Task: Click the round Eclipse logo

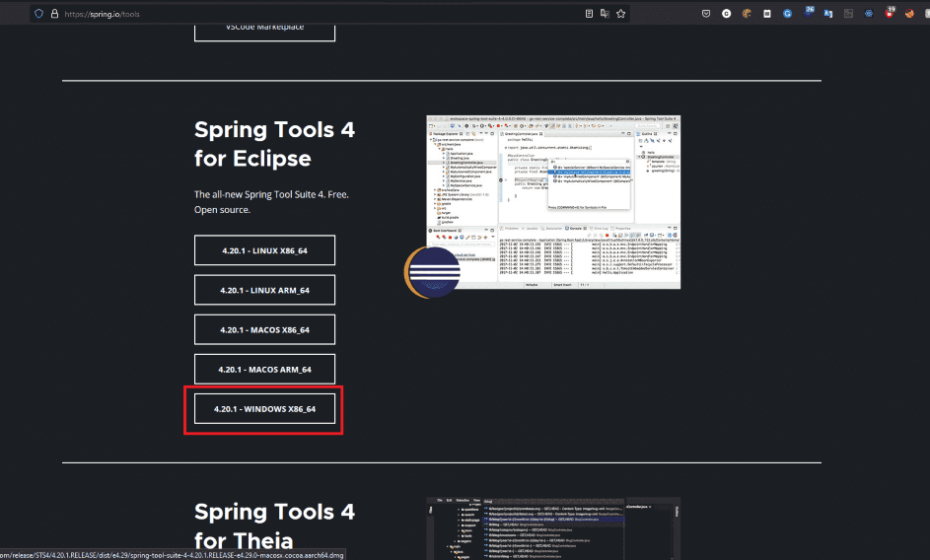Action: pyautogui.click(x=433, y=272)
